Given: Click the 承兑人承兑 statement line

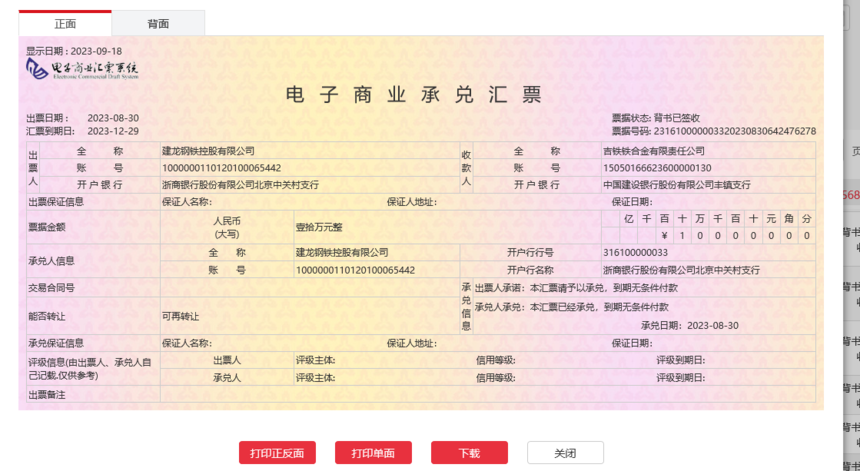Looking at the screenshot, I should click(572, 307).
